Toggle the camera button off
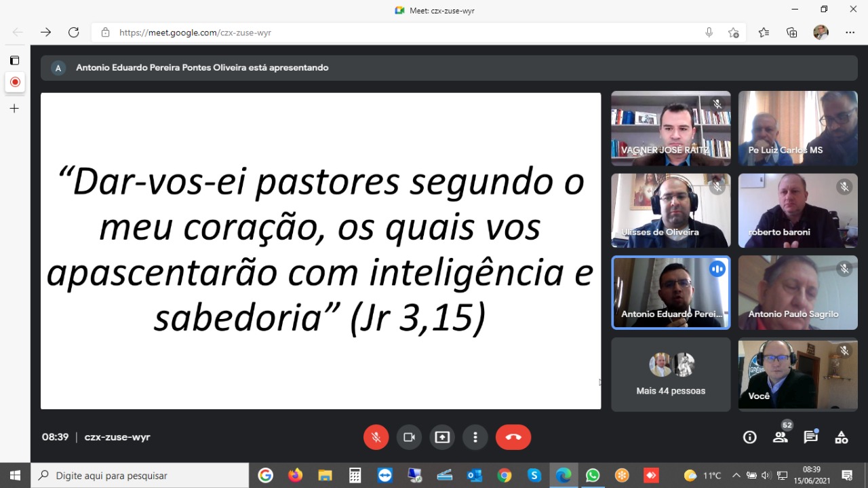 (409, 437)
